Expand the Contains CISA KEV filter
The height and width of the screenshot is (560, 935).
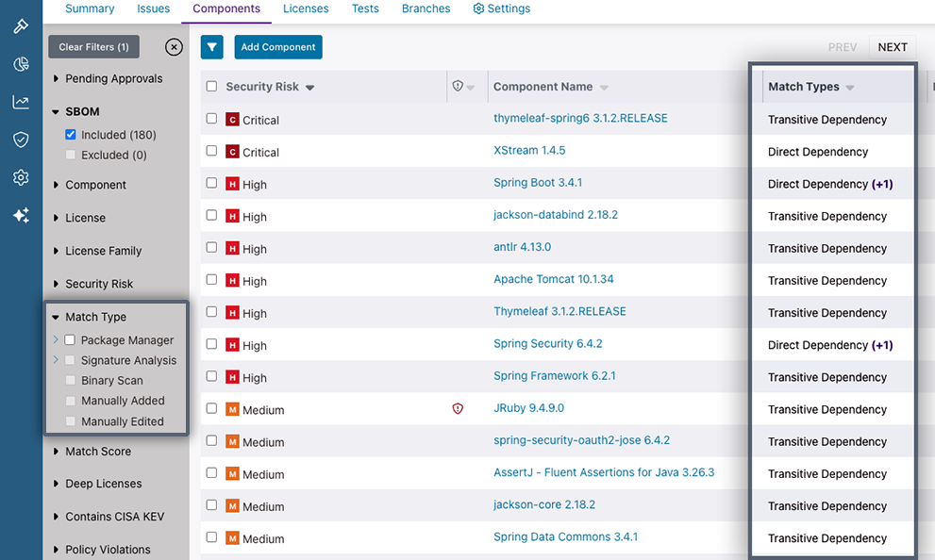[56, 517]
